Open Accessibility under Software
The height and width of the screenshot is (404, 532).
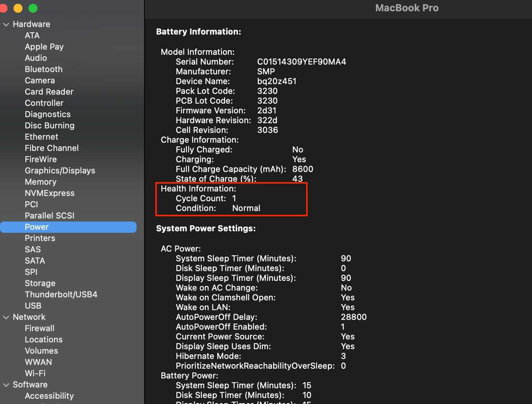coord(50,396)
